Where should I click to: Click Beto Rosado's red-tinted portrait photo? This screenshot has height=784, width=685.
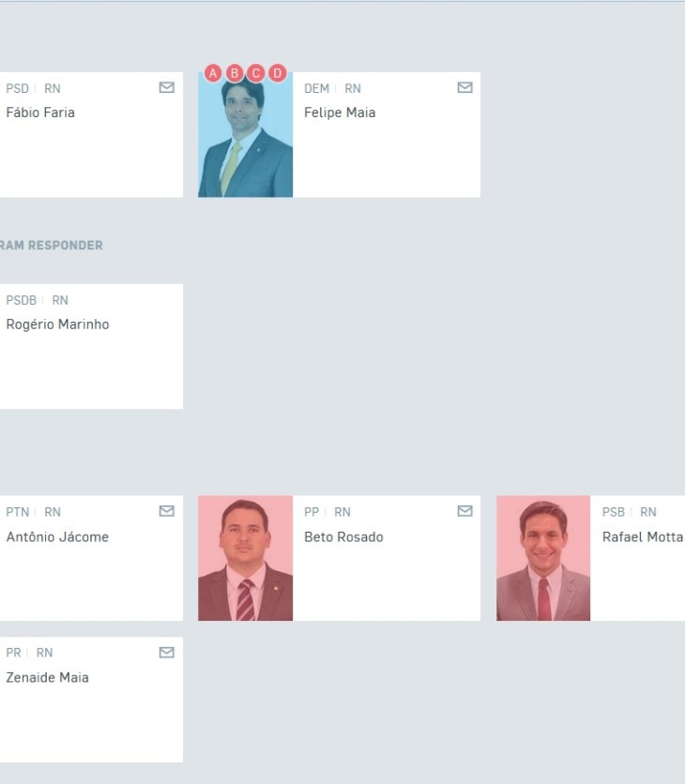pos(245,558)
